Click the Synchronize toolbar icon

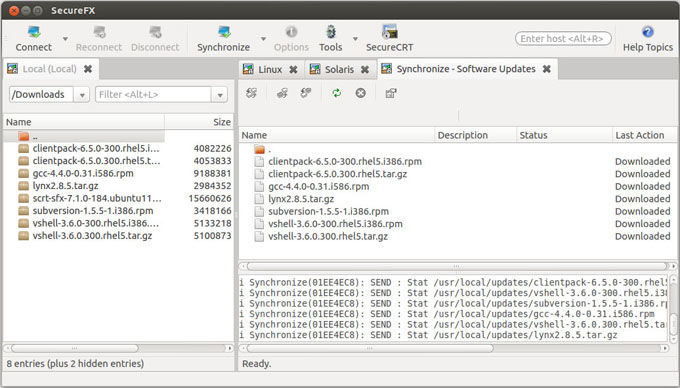click(x=223, y=38)
